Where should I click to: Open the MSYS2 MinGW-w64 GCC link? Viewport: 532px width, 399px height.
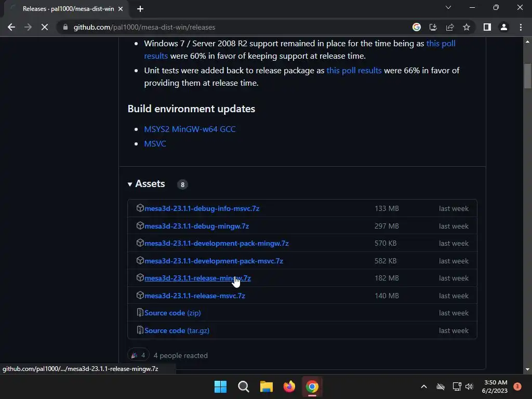point(190,129)
